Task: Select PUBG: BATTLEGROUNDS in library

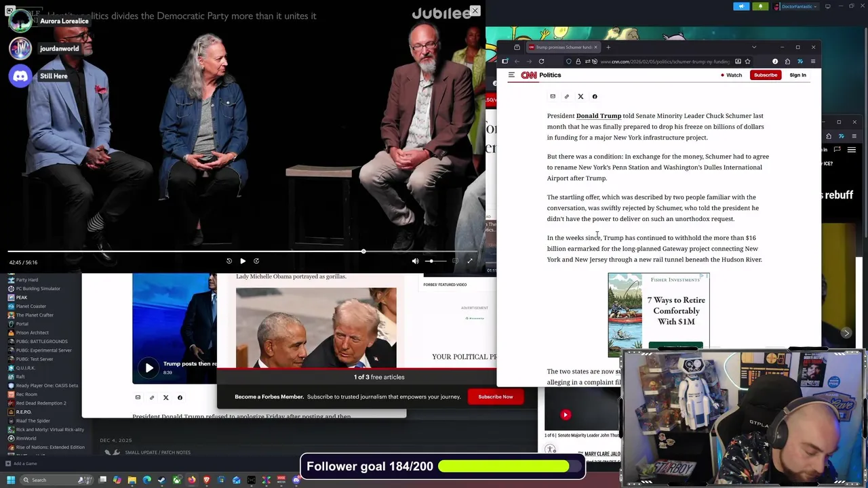Action: point(41,342)
